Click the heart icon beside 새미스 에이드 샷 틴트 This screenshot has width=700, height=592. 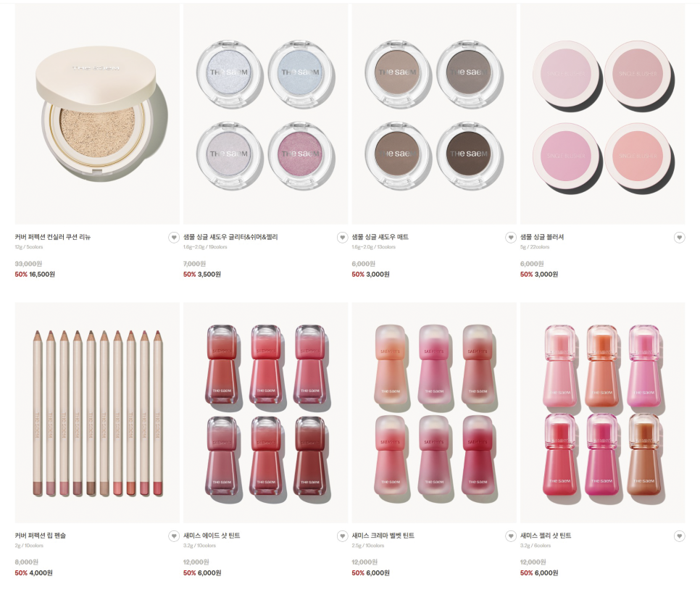point(343,535)
